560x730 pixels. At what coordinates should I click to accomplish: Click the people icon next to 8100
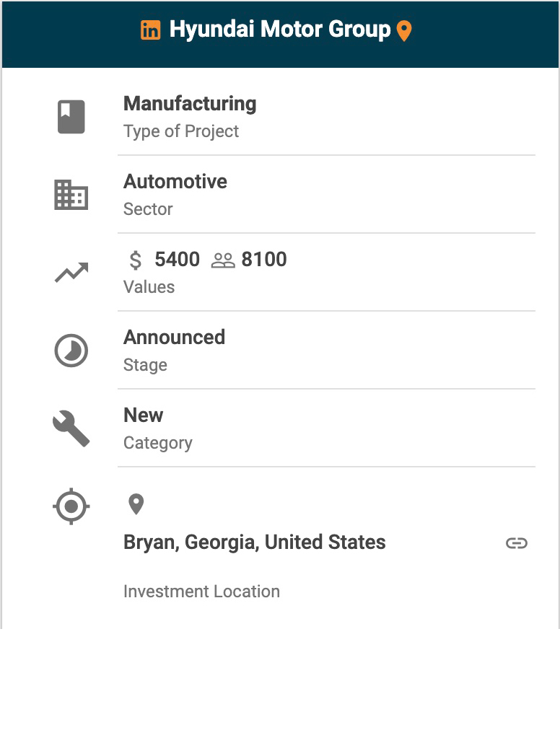pos(223,260)
